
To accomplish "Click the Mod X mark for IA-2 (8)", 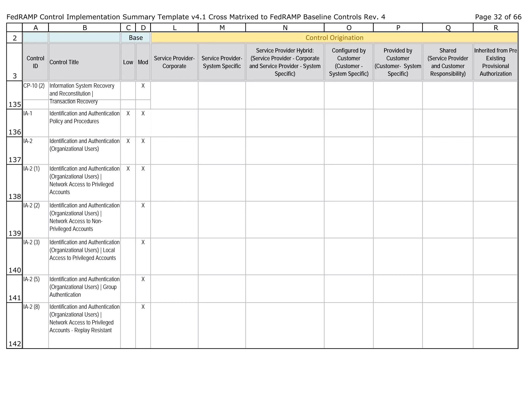I will (143, 307).
